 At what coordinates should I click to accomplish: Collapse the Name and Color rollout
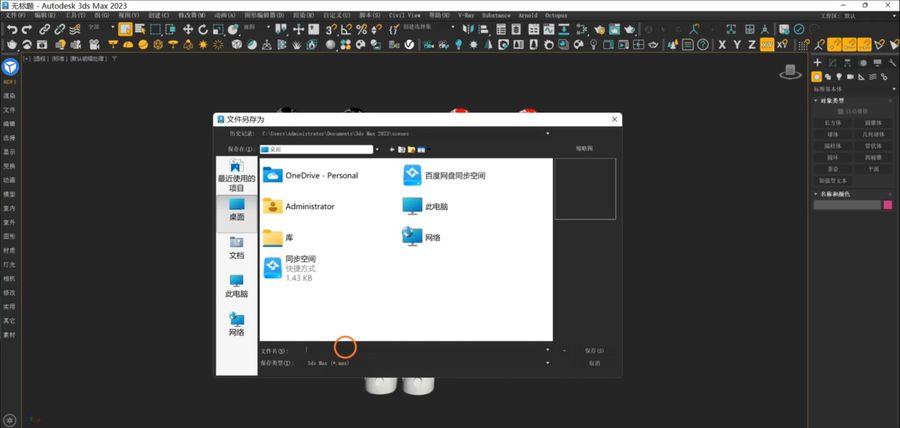point(816,194)
